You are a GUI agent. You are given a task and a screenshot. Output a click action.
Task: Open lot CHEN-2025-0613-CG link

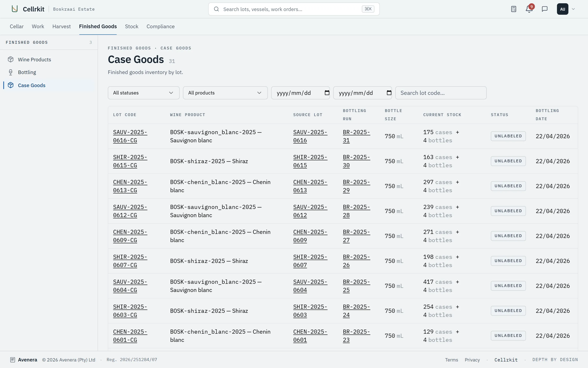click(130, 186)
